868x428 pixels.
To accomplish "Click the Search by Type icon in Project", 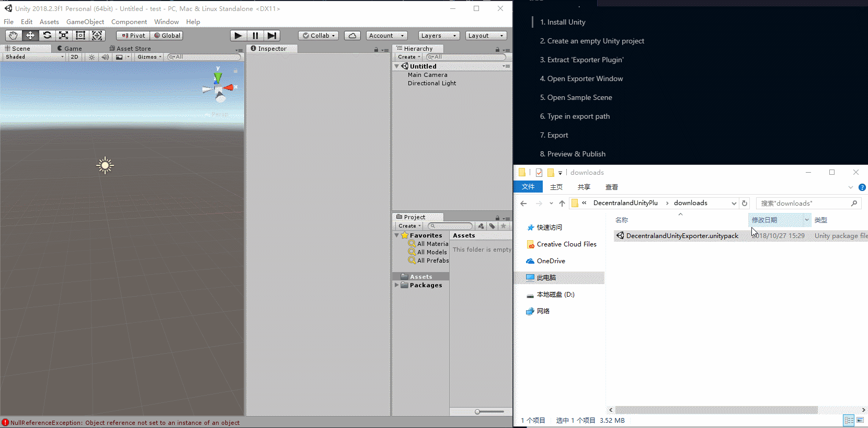I will click(481, 226).
